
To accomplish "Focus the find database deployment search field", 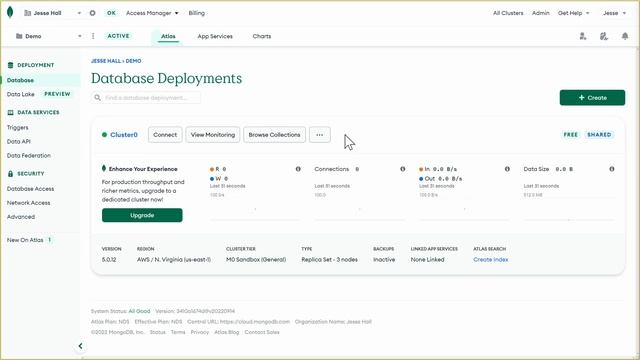I will [146, 98].
